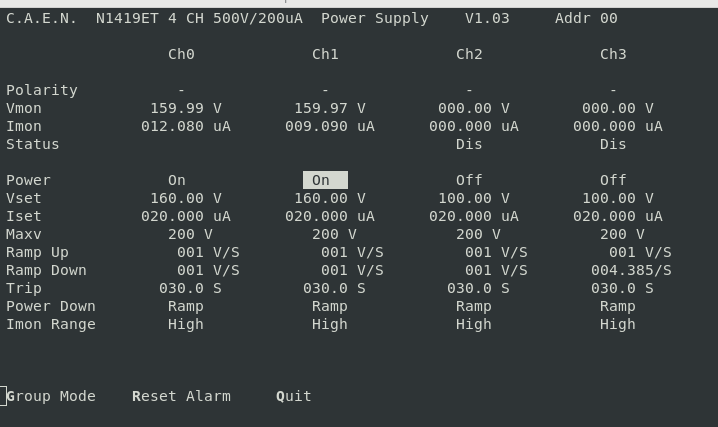Image resolution: width=718 pixels, height=427 pixels.
Task: Select Ch2 Ramp Up 001 V/S
Action: click(x=496, y=252)
